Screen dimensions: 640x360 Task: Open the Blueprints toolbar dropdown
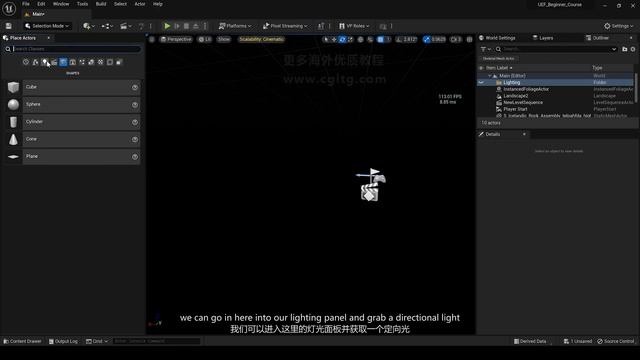[x=107, y=26]
